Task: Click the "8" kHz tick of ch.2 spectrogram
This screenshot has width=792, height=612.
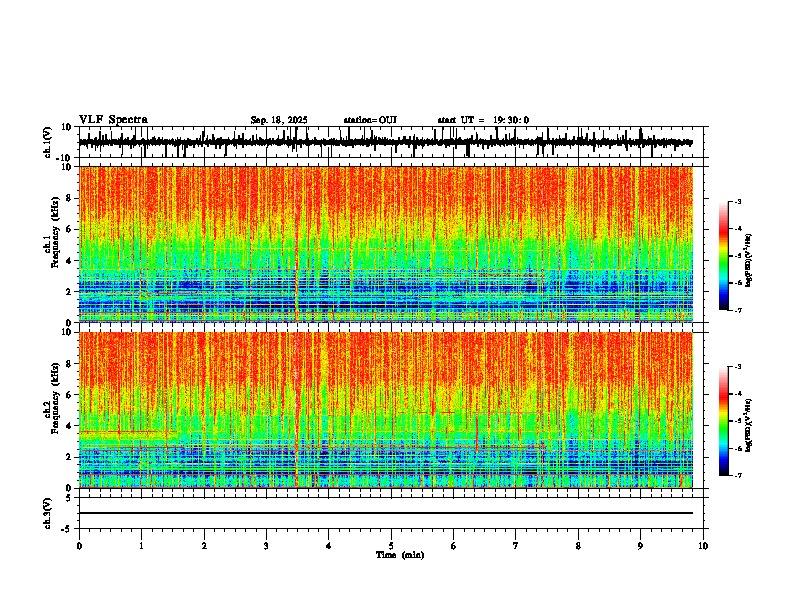Action: point(70,364)
